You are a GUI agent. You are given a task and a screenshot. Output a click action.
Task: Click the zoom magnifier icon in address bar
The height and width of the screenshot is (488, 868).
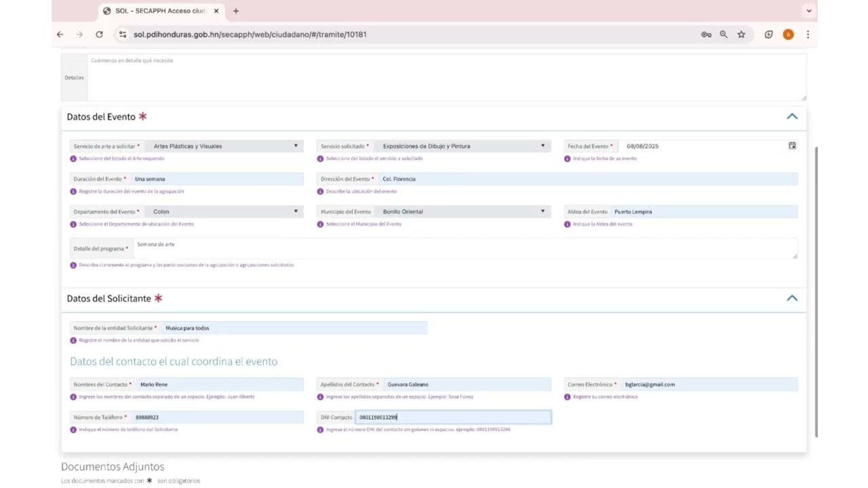(x=724, y=35)
